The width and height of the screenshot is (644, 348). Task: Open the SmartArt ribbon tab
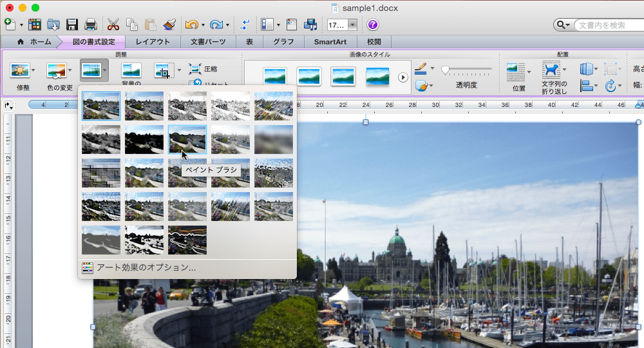330,42
